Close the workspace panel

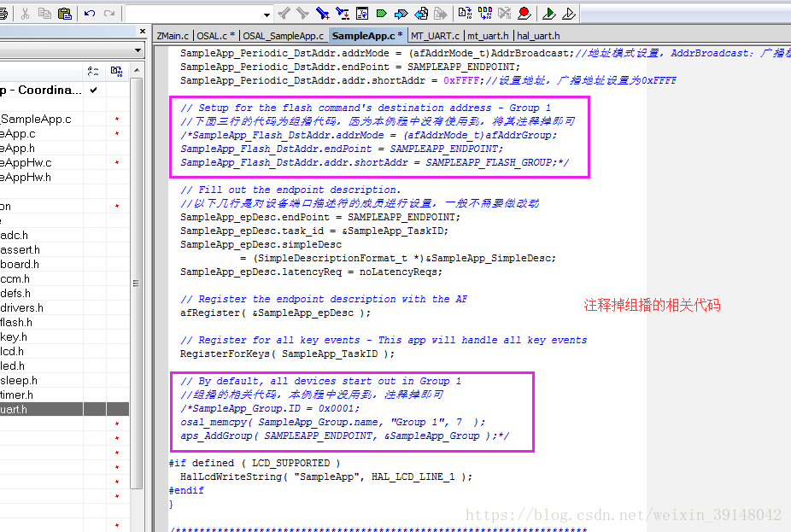pyautogui.click(x=143, y=32)
